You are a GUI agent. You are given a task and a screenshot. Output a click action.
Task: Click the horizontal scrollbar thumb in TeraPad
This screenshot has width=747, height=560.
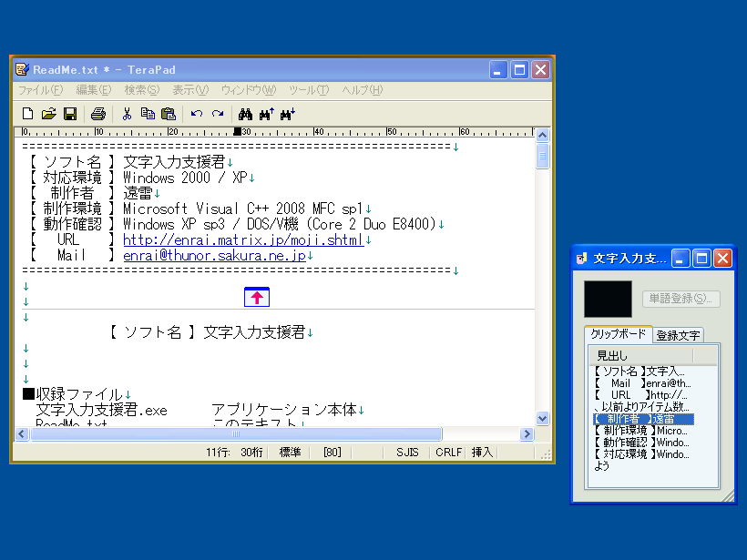[x=236, y=433]
